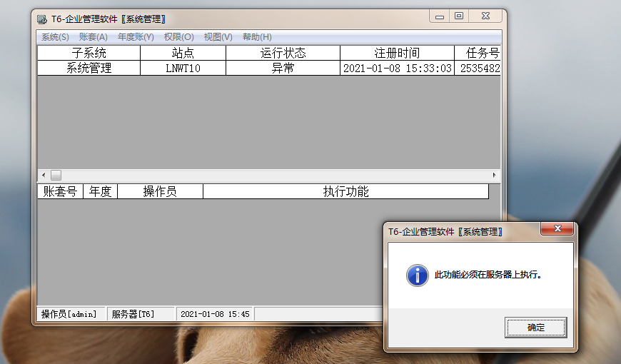Confirm the dialog with the 确定 button

(x=535, y=327)
